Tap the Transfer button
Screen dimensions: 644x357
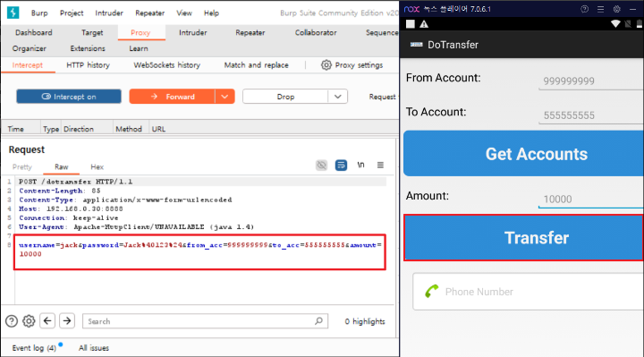(x=523, y=237)
